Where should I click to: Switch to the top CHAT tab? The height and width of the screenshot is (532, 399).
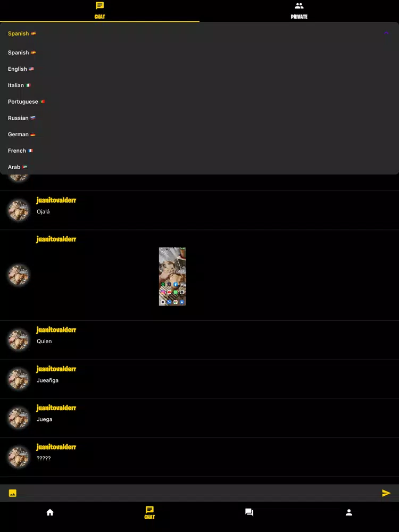[x=100, y=11]
